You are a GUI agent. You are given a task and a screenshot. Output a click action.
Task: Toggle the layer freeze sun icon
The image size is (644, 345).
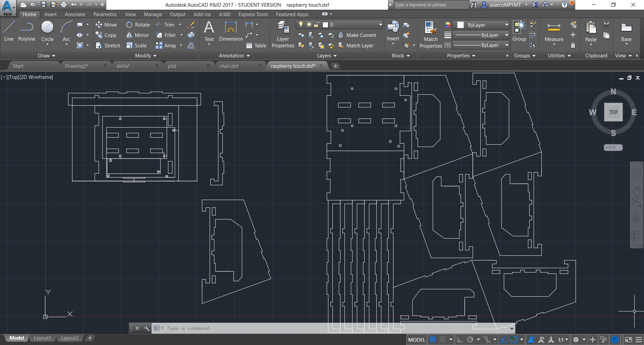(309, 24)
